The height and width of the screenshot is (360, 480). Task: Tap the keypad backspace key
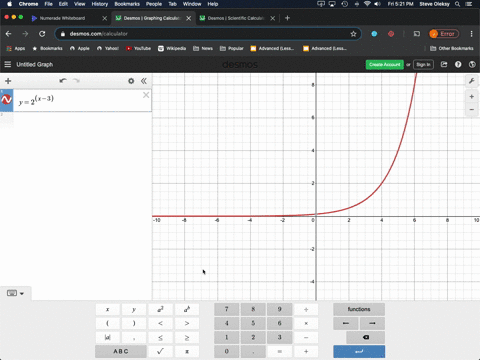366,337
